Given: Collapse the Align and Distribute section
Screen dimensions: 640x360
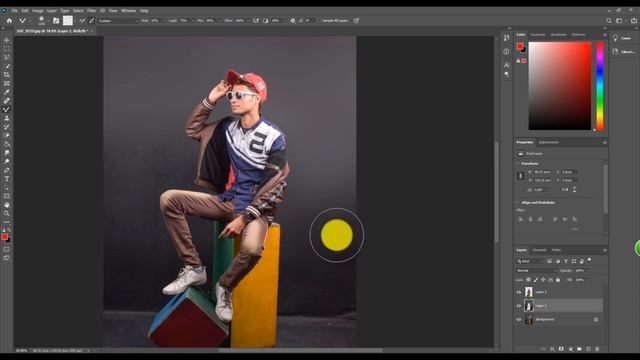Looking at the screenshot, I should (x=518, y=202).
